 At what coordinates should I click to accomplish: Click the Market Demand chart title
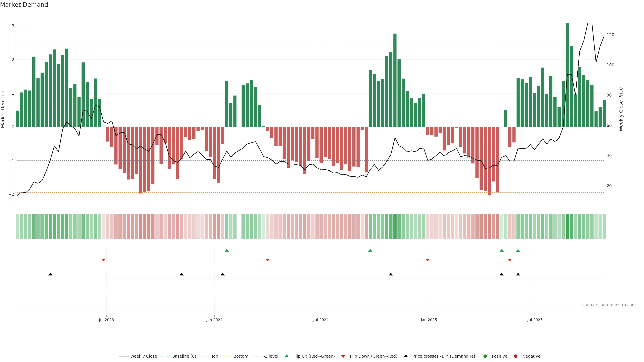click(x=24, y=5)
